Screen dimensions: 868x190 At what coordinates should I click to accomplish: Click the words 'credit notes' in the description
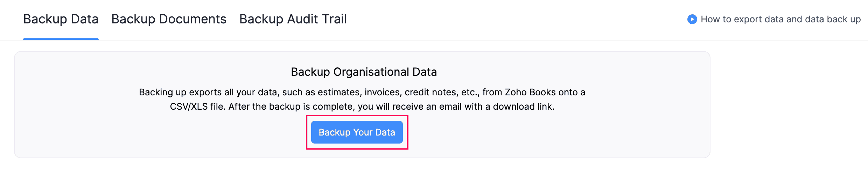coord(431,92)
